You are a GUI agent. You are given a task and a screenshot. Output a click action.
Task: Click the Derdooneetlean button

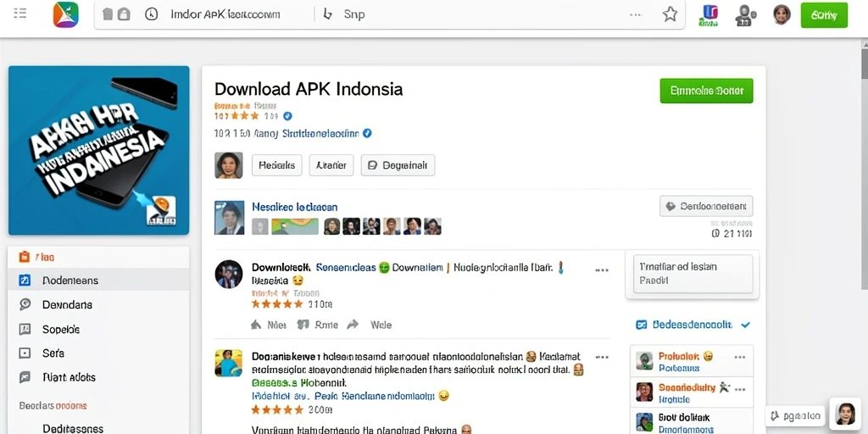point(706,206)
